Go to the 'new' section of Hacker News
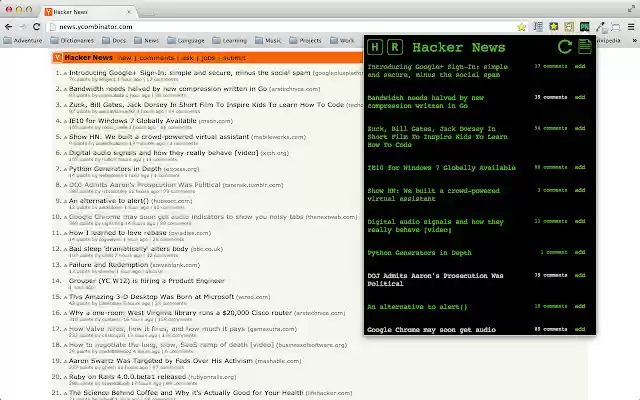This screenshot has width=640, height=400. (x=125, y=58)
